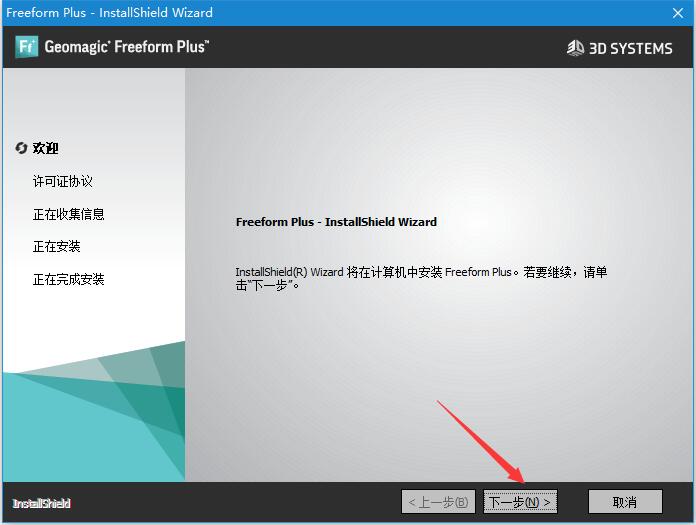Viewport: 696px width, 525px height.
Task: Click the 下一步(N) next button
Action: coord(520,502)
